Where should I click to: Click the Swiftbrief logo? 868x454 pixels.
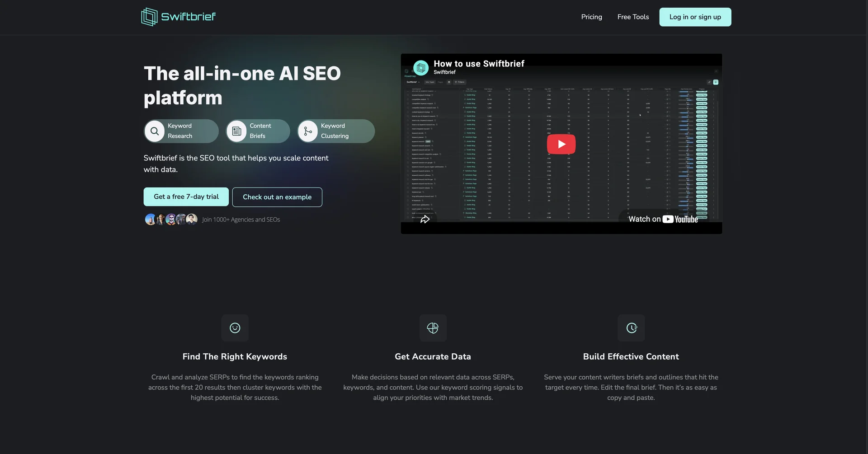pyautogui.click(x=178, y=17)
